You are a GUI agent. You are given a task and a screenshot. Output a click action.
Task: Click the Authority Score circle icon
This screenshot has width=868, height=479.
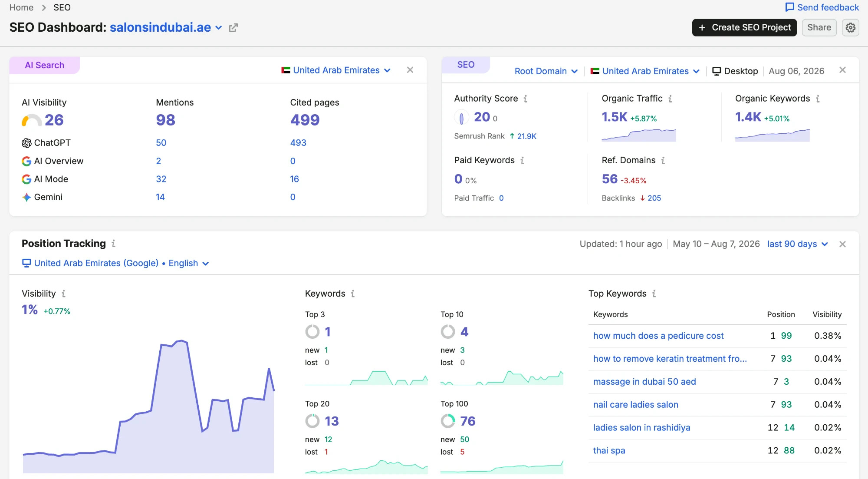click(461, 118)
